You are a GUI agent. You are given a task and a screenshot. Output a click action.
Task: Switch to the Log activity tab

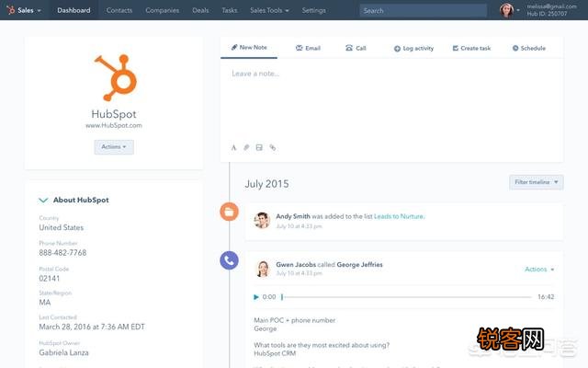413,49
